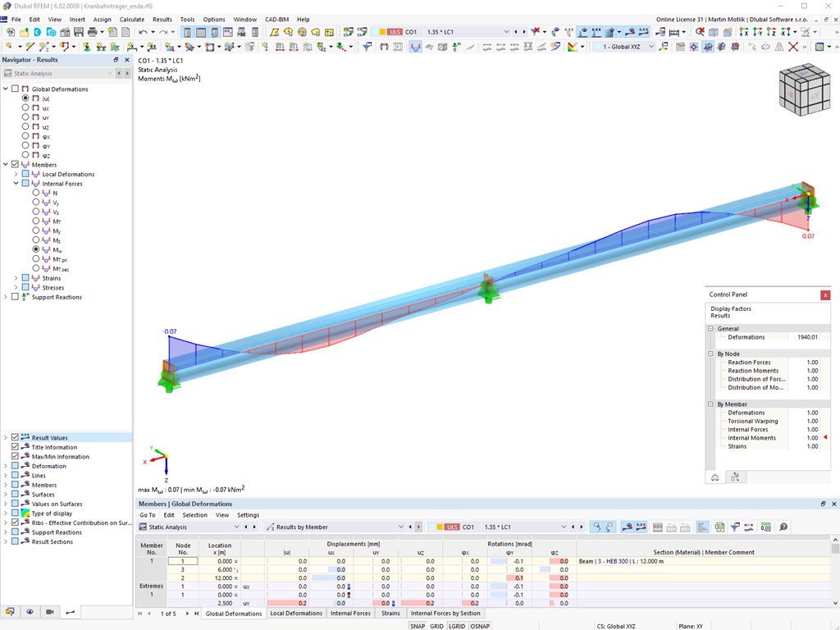
Task: Click the navigation cube view widget
Action: tap(804, 89)
